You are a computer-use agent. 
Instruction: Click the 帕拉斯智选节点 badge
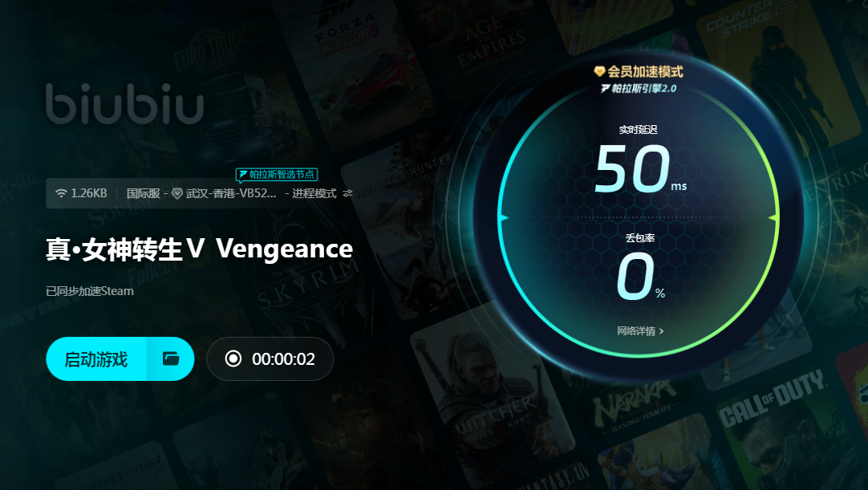point(277,175)
